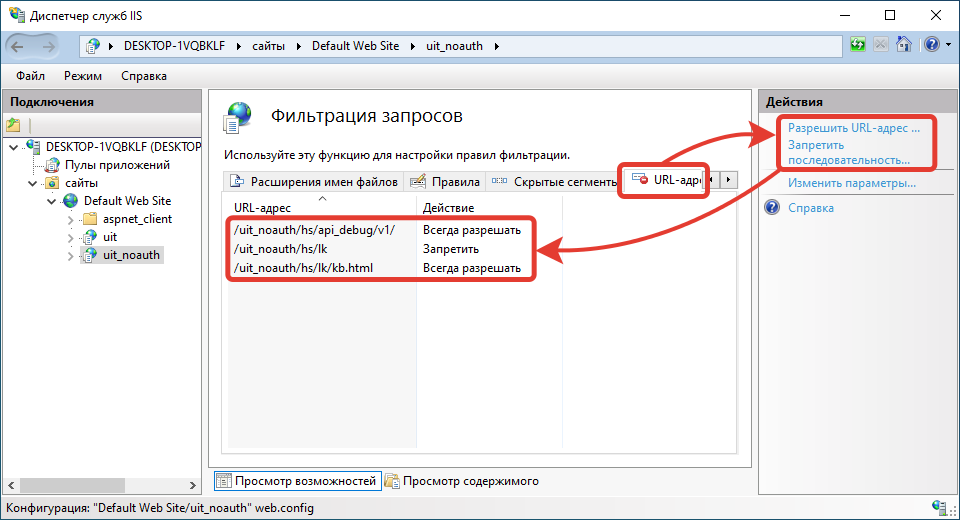Switch to Расширения имен файлов tab
The height and width of the screenshot is (520, 960).
314,182
